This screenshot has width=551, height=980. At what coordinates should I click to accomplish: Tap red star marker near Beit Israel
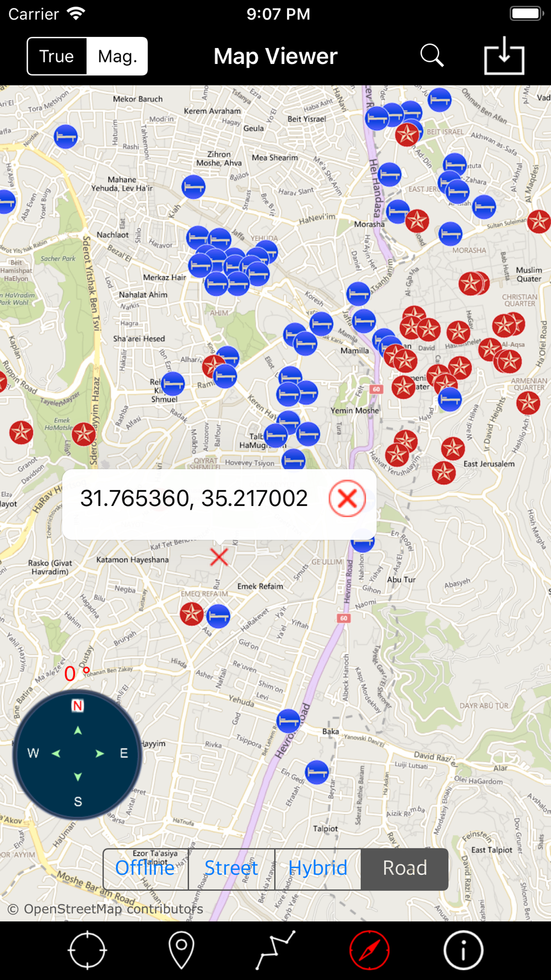click(407, 134)
